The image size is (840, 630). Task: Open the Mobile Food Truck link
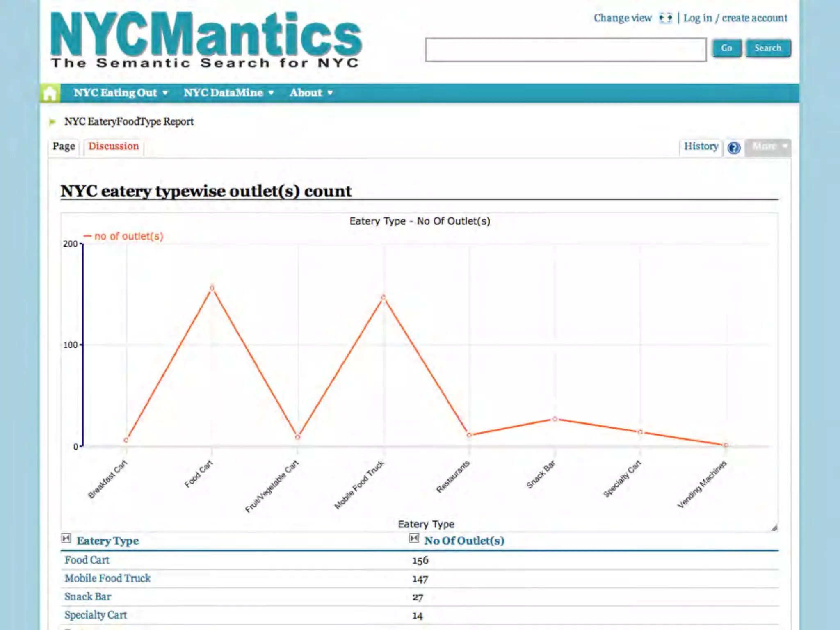point(107,578)
